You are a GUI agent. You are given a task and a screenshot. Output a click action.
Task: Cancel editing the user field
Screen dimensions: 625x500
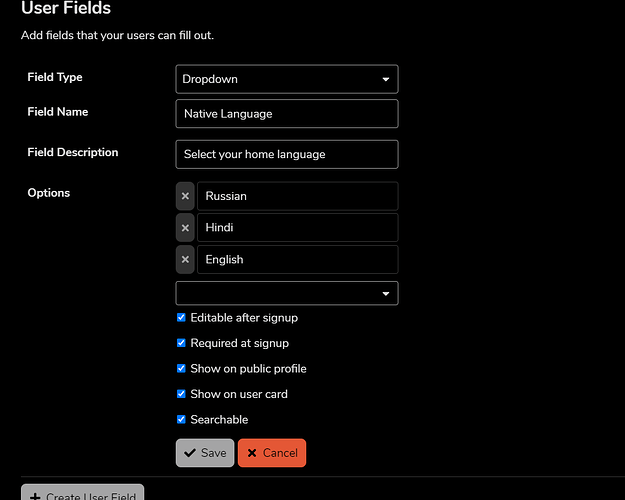[x=272, y=453]
